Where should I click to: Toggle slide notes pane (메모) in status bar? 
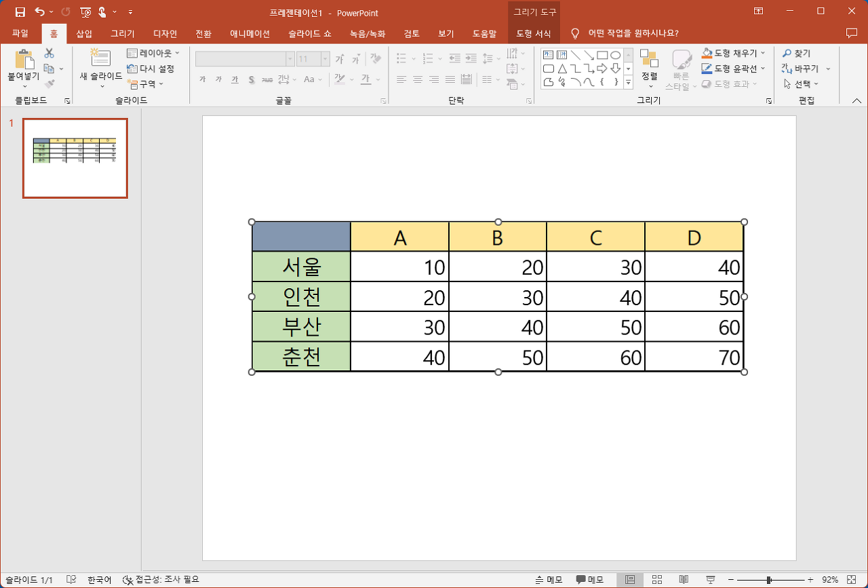tap(549, 580)
